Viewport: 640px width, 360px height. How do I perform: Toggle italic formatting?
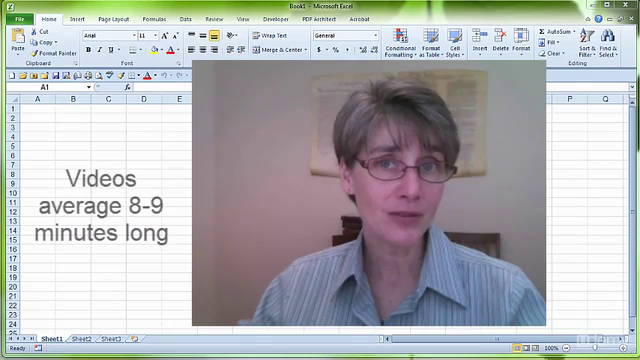[99, 50]
